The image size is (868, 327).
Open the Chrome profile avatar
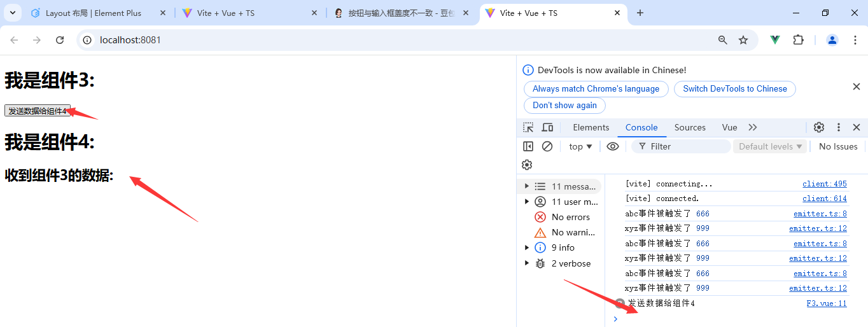[832, 40]
